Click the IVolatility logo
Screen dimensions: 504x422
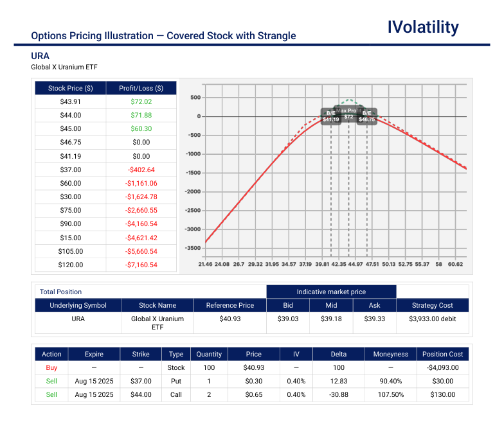[x=423, y=27]
